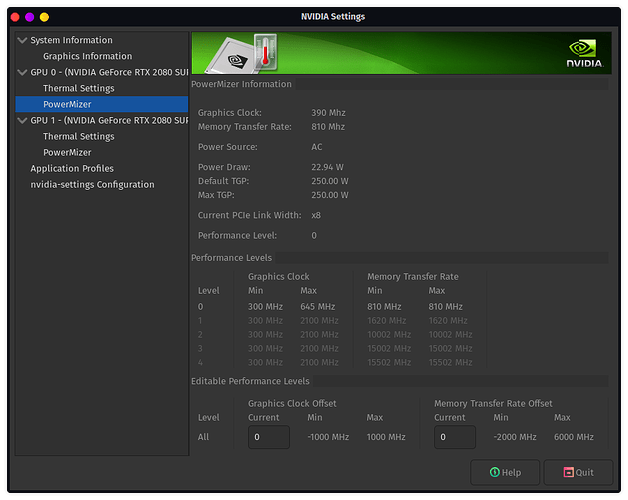The image size is (628, 500).
Task: Click the Graphics Clock value 390 Mhz
Action: point(328,113)
